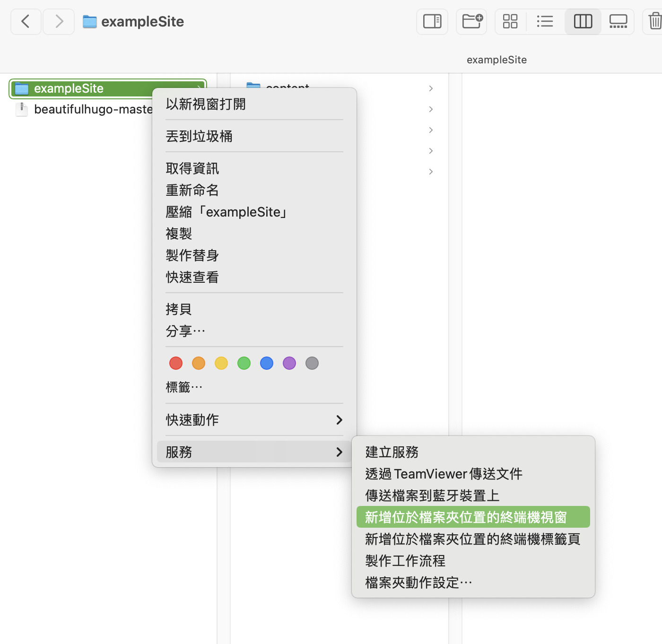
Task: Go back with the left chevron button
Action: coord(26,21)
